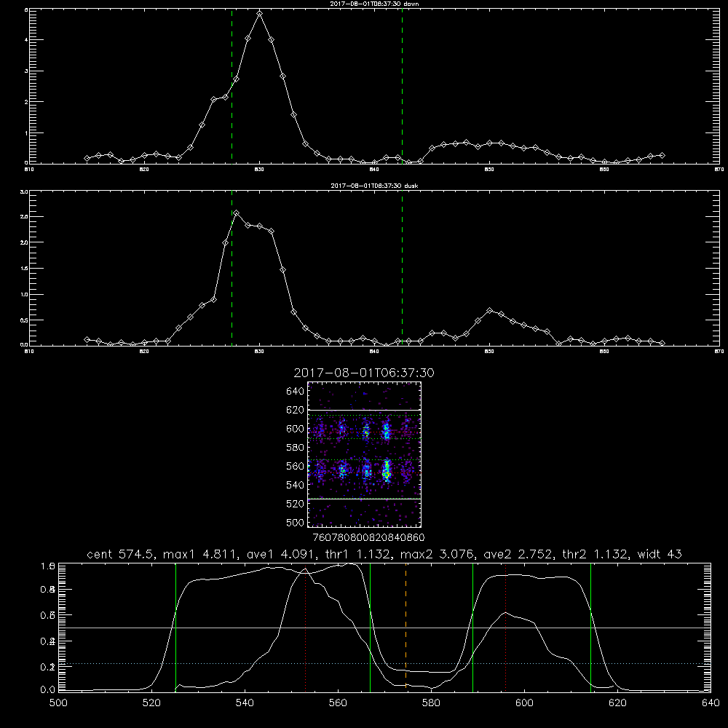Click the left green dashed line in dawn plot
Viewport: 728px width, 728px height.
(232, 87)
